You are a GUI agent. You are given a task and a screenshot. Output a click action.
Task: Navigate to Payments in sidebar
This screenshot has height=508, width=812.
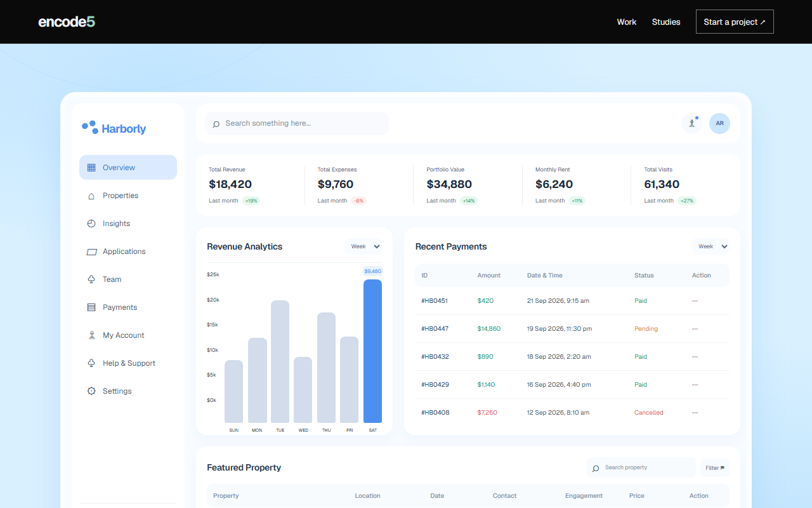[x=128, y=307]
